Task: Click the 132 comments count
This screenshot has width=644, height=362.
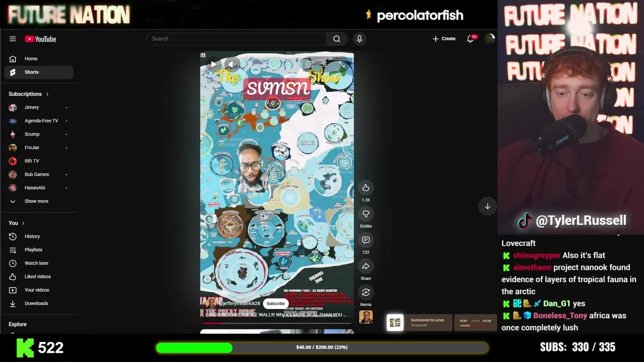Action: click(x=366, y=252)
